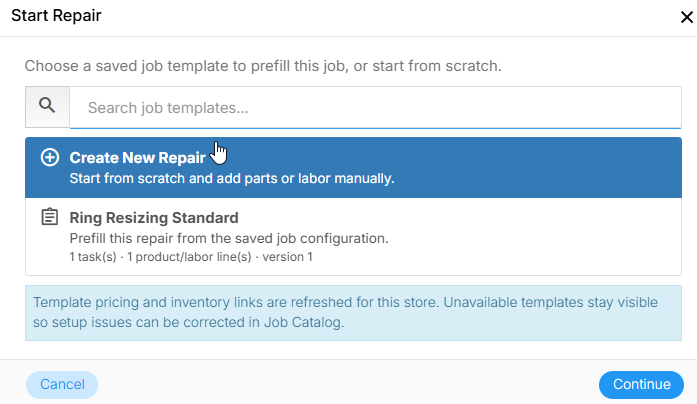
Task: Cancel the Start Repair dialog
Action: point(62,384)
